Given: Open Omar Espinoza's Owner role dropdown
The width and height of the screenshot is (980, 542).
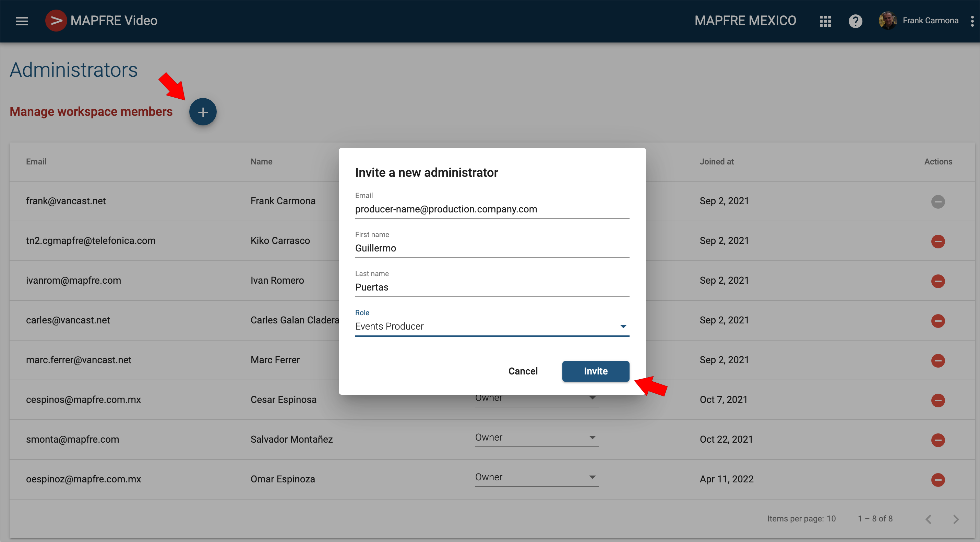Looking at the screenshot, I should [536, 477].
